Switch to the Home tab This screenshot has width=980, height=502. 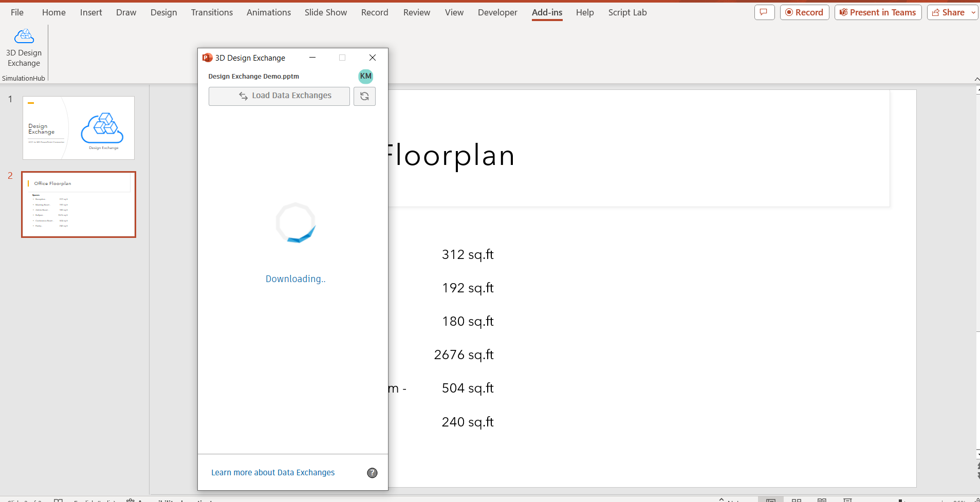click(54, 12)
